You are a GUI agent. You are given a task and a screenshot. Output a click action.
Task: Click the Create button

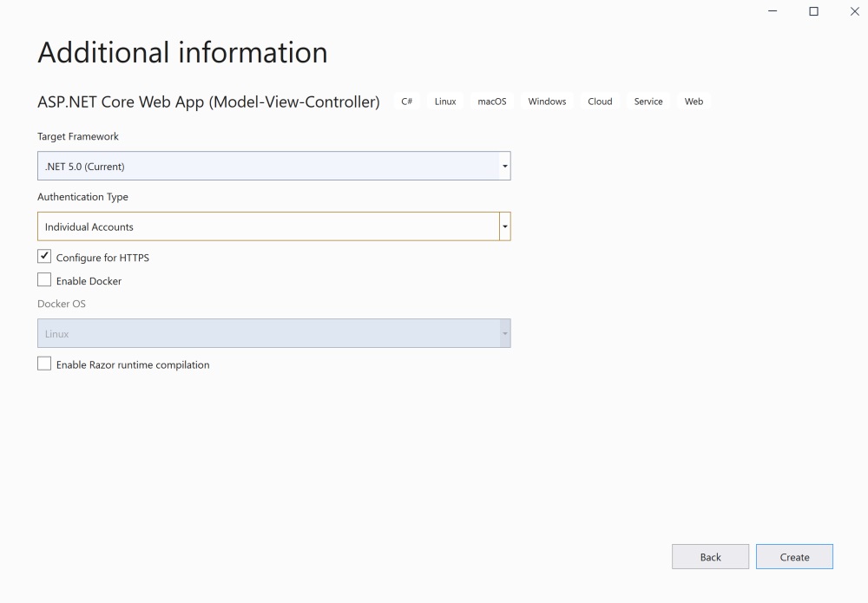point(794,557)
